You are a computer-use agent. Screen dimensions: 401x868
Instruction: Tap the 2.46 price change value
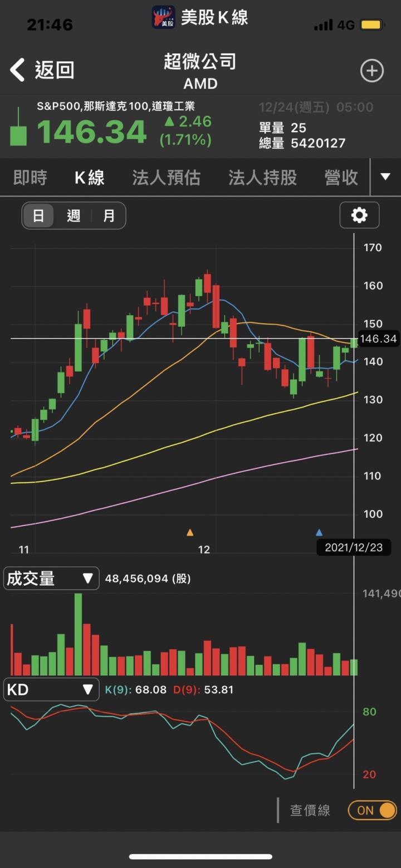click(188, 121)
